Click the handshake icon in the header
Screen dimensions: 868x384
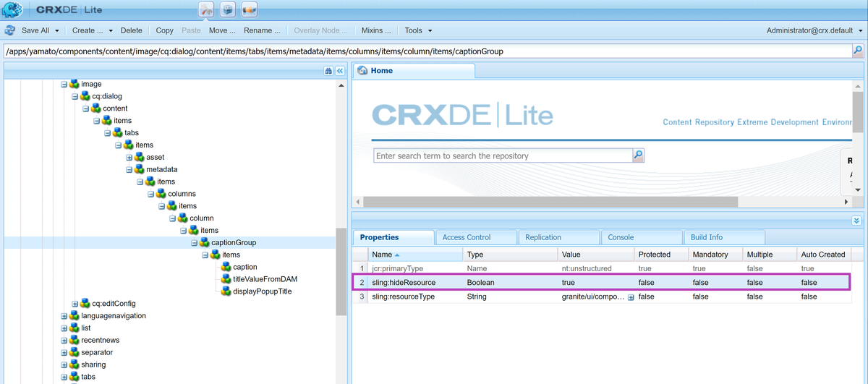[x=249, y=10]
